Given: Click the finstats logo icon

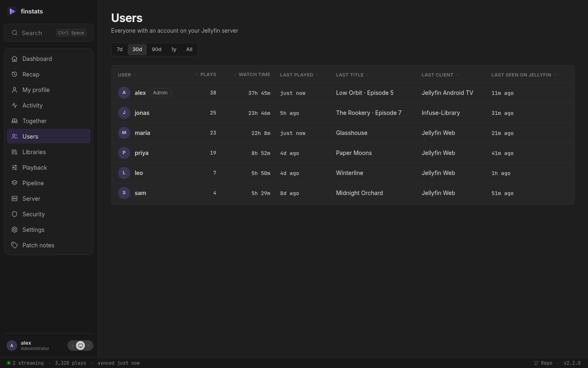Looking at the screenshot, I should pos(12,11).
